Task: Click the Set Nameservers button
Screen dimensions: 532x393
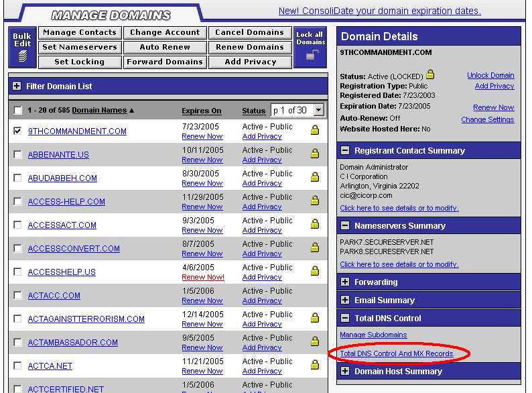Action: pyautogui.click(x=80, y=47)
